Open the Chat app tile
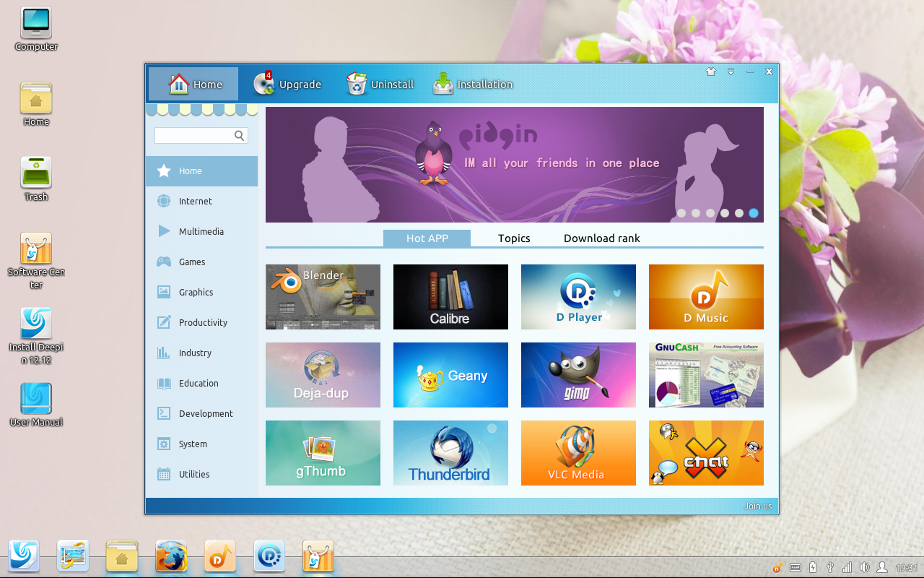 click(706, 453)
